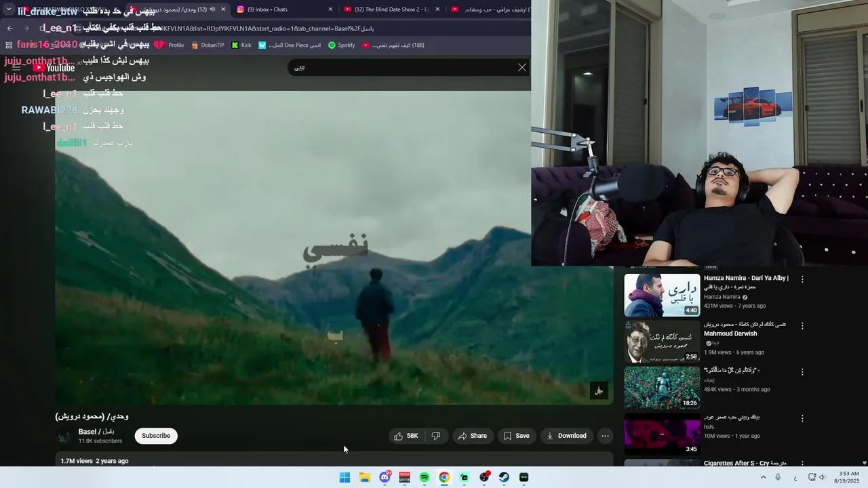Open the 3:45 video thumbnail by hsN.
The height and width of the screenshot is (488, 868).
click(x=662, y=434)
